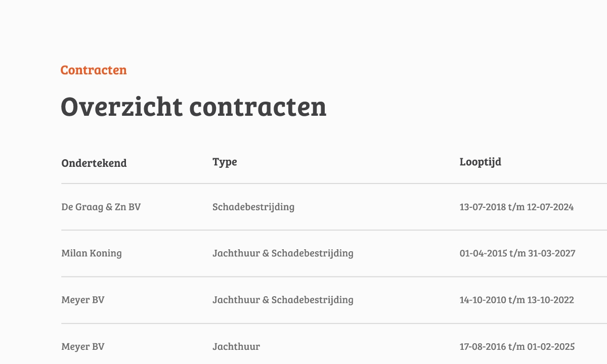Viewport: 607px width, 364px height.
Task: Sort by the Ondertekend column header
Action: [94, 163]
